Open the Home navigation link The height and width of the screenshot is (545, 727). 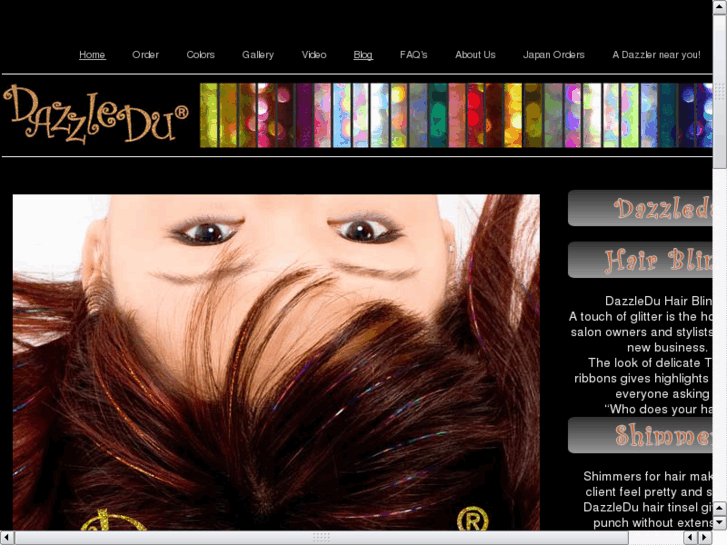click(x=92, y=55)
